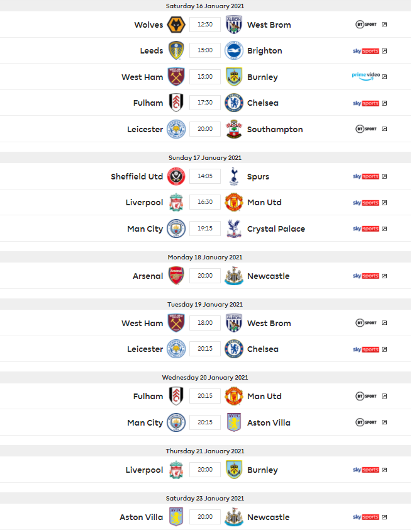This screenshot has width=412, height=532.
Task: Click external link icon beside Arsenal v Newcastle
Action: (x=384, y=276)
